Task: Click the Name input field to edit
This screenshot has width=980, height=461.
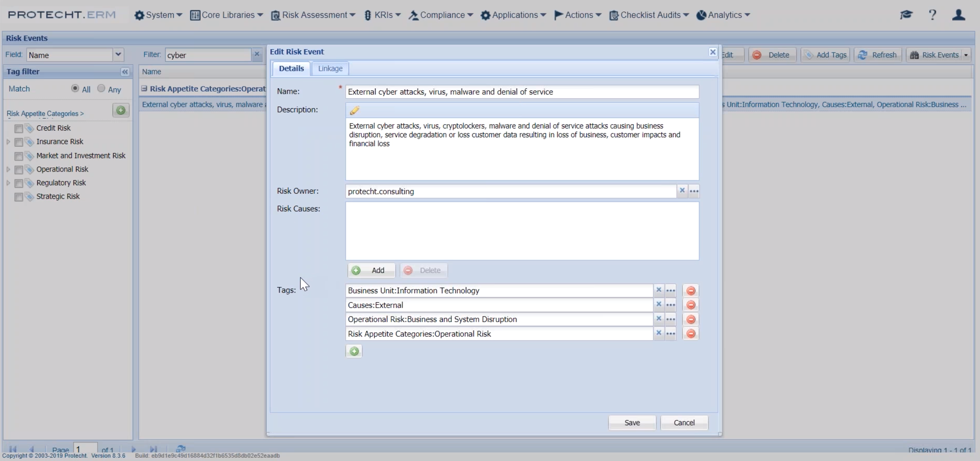Action: pyautogui.click(x=522, y=91)
